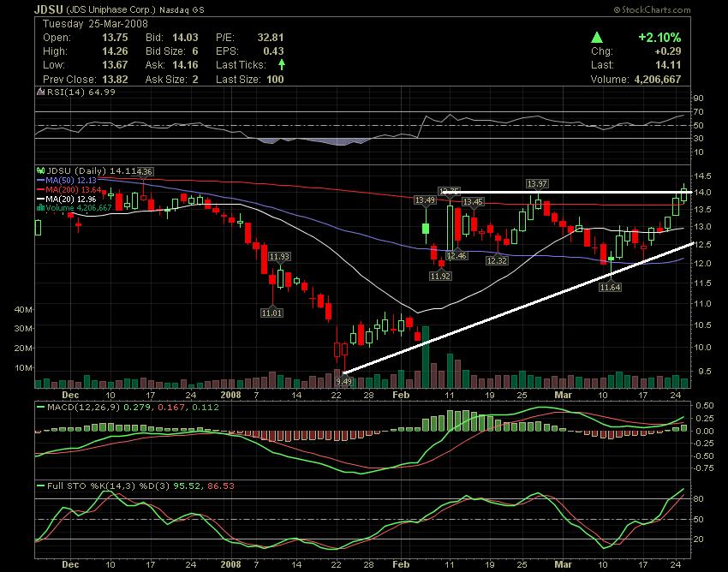Click the +2.10% percent change
The height and width of the screenshot is (572, 728).
(659, 38)
